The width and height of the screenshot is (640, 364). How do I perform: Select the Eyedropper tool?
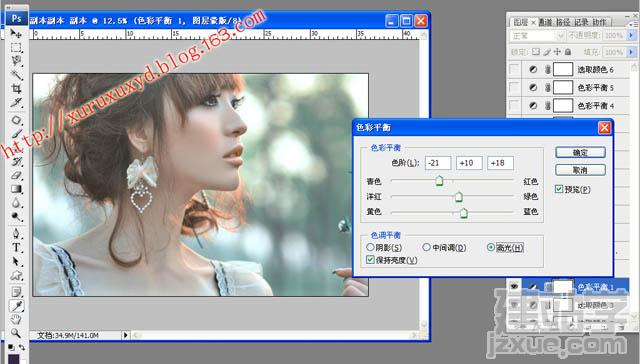point(16,306)
